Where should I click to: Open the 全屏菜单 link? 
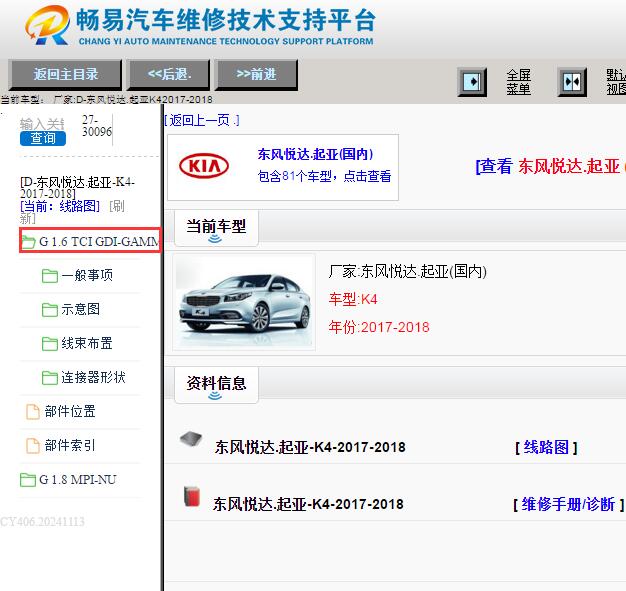518,82
